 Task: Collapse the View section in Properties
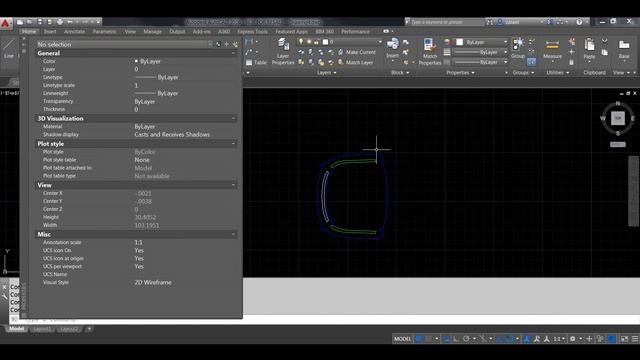(233, 185)
